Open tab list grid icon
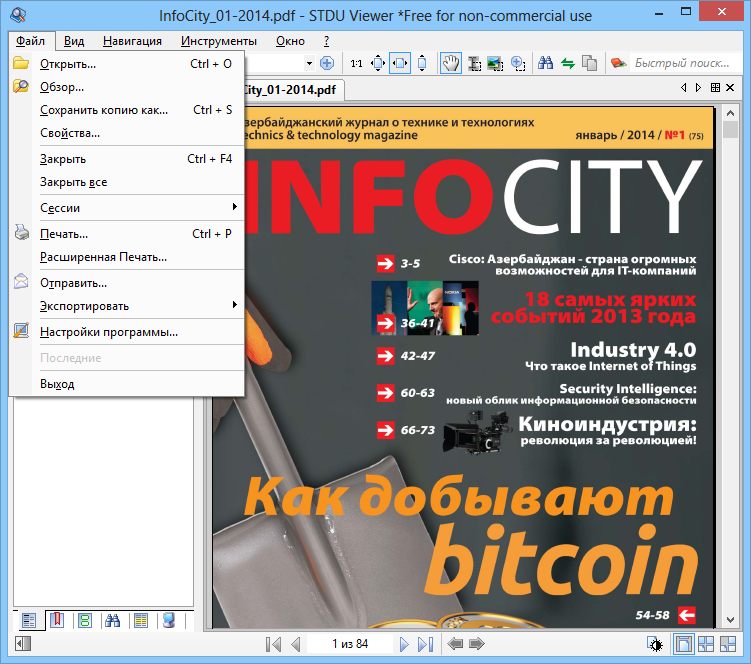Viewport: 751px width, 664px height. (715, 87)
